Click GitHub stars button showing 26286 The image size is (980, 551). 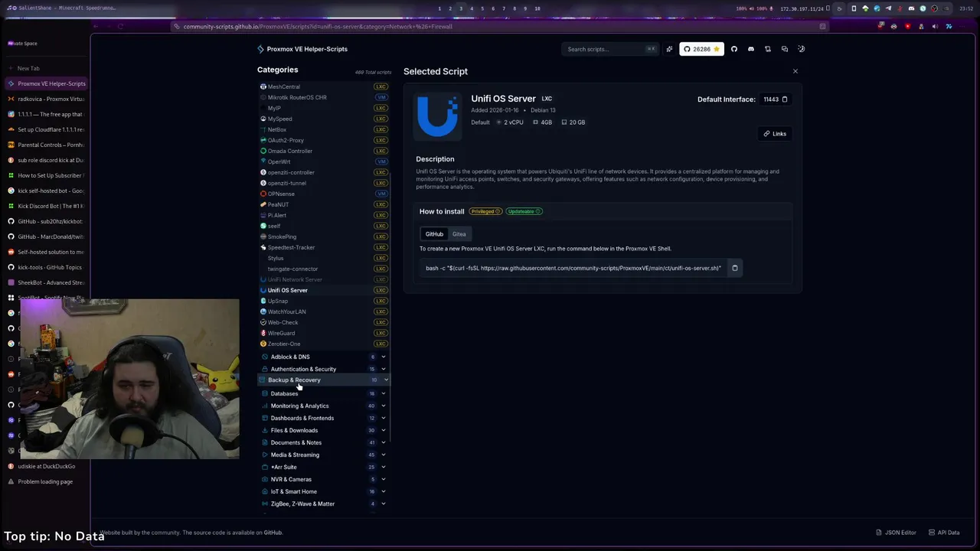tap(702, 49)
